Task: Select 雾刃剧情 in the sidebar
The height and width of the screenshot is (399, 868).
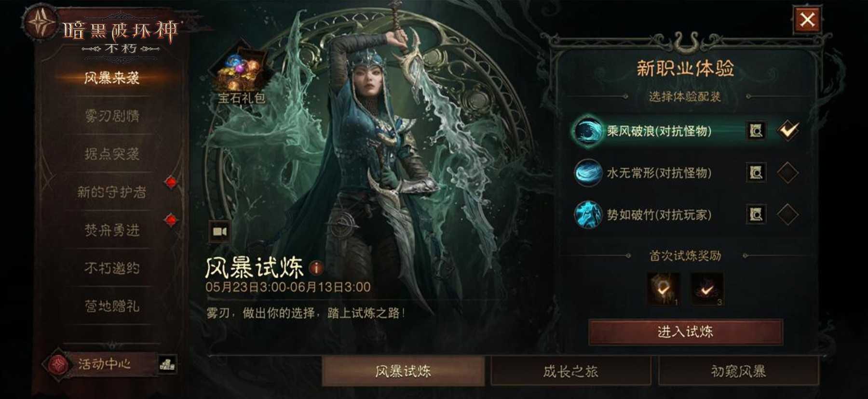Action: [112, 116]
